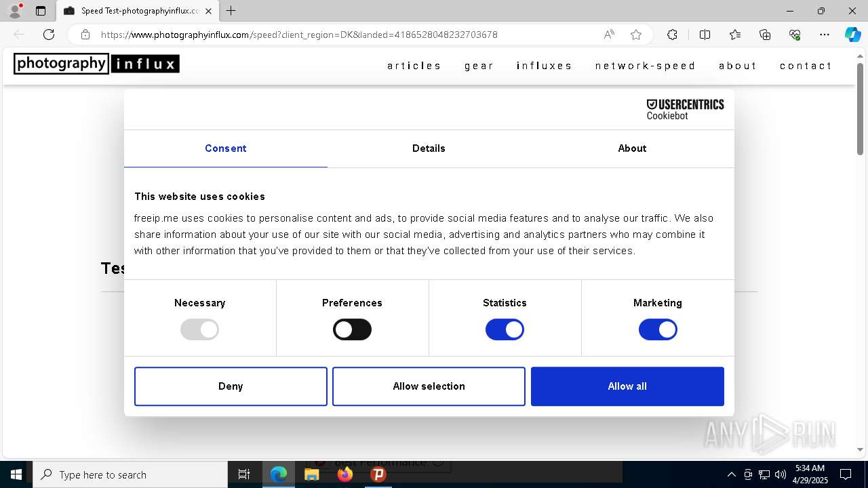
Task: Open the Copilot sidebar icon
Action: click(852, 35)
